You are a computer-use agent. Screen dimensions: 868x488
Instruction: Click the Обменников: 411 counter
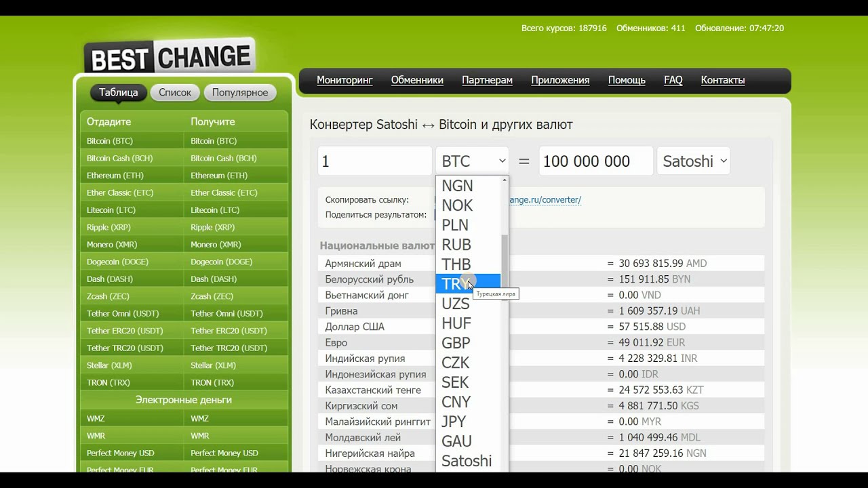651,28
